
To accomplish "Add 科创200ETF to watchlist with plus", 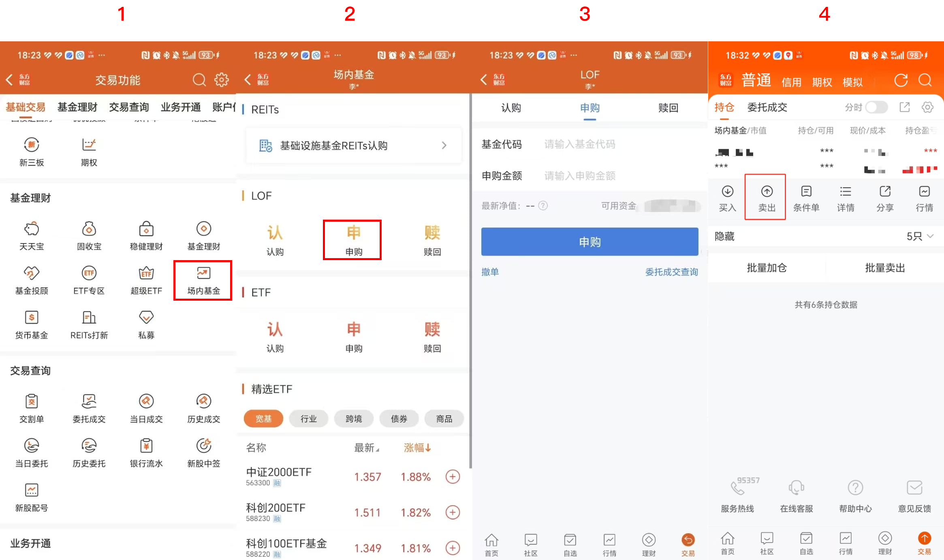I will click(x=453, y=512).
